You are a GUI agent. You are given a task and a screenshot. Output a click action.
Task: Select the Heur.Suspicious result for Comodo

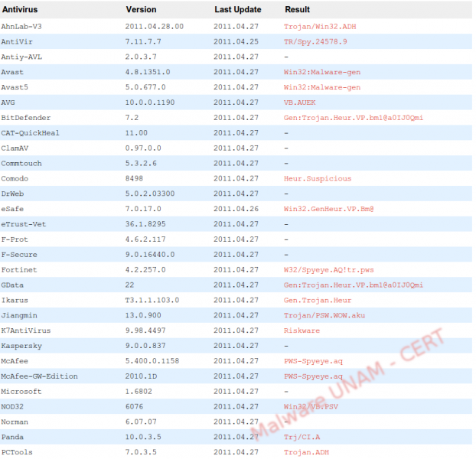point(318,179)
